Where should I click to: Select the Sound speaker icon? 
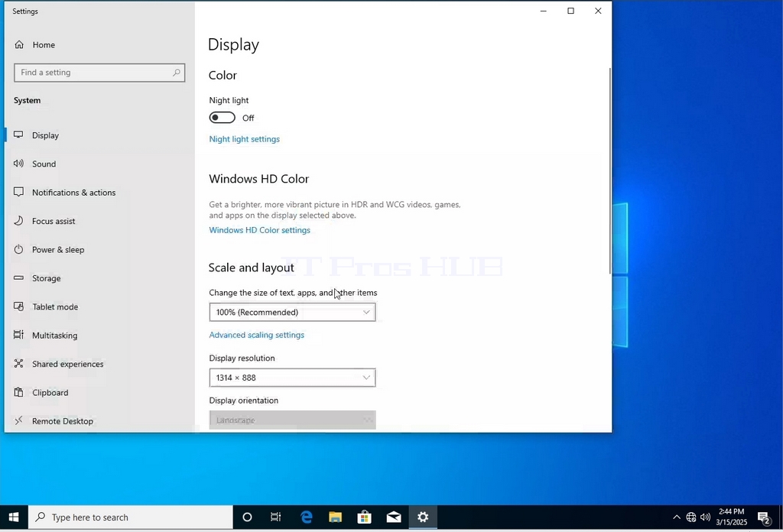click(x=18, y=164)
